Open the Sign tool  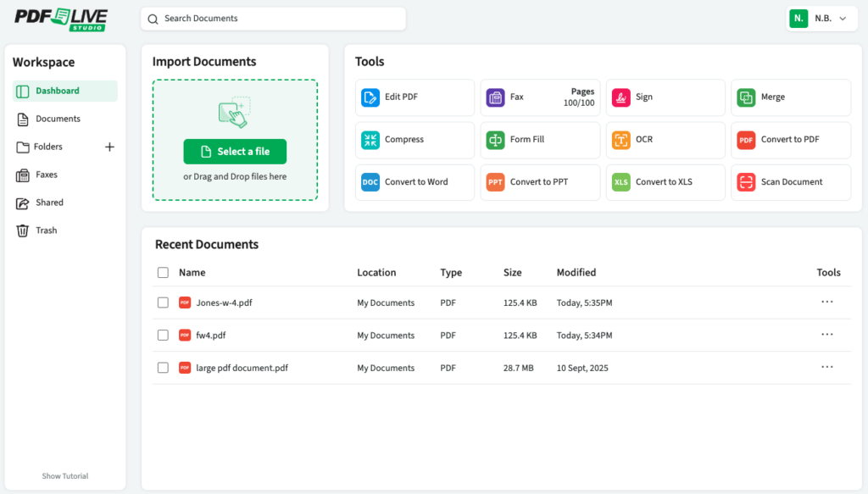click(665, 97)
